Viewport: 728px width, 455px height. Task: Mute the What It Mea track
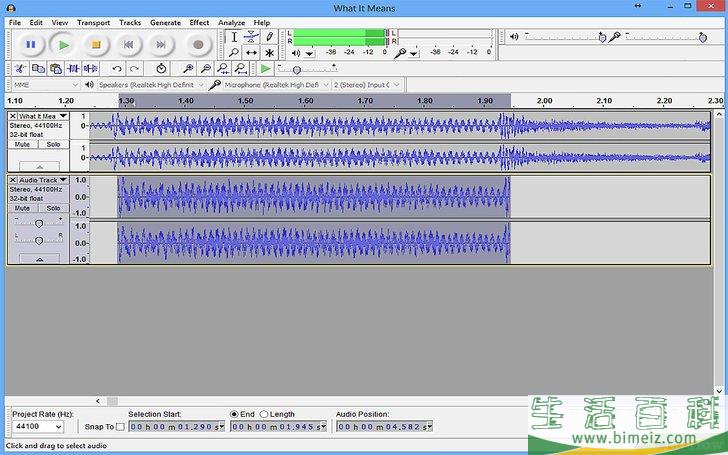pyautogui.click(x=22, y=144)
